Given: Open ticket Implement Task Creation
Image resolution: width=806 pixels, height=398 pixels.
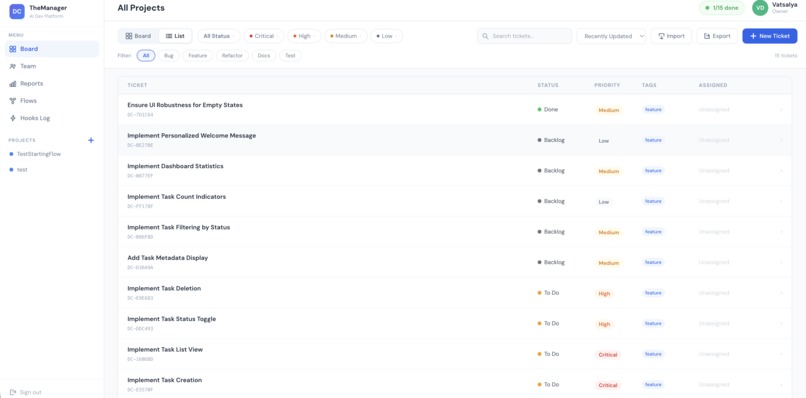Looking at the screenshot, I should 164,380.
